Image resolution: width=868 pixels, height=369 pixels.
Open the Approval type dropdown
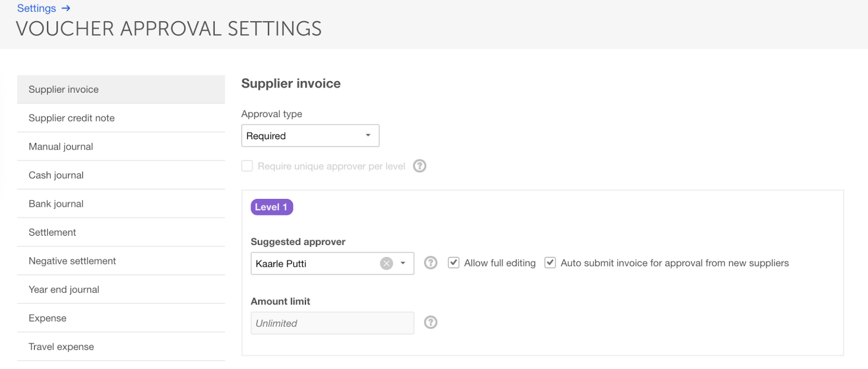point(310,135)
